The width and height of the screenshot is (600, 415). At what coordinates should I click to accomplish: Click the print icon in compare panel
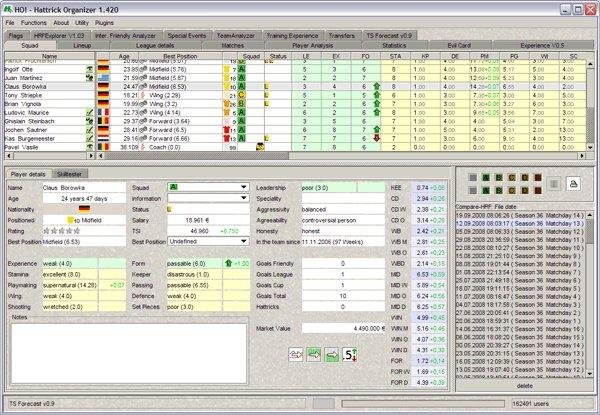573,184
